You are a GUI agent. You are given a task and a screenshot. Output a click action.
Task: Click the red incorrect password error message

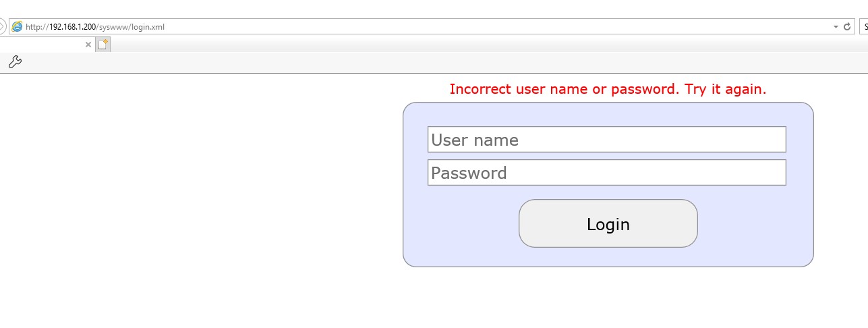pos(608,89)
